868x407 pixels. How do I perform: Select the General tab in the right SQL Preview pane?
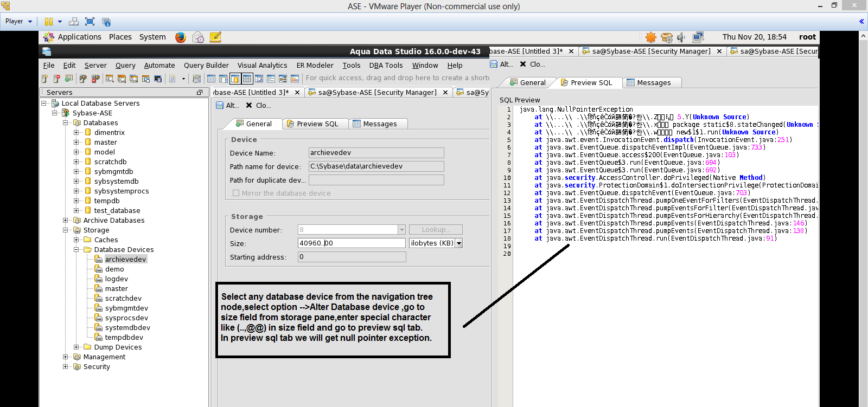527,83
